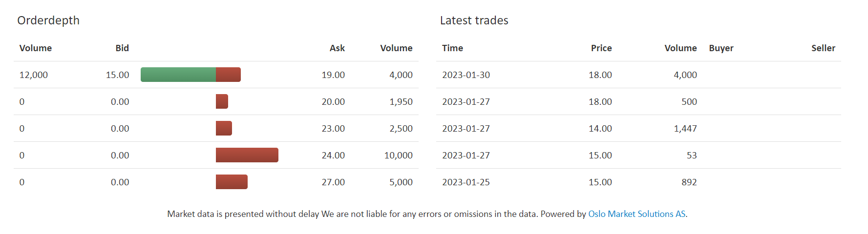Select the 2023-01-25 trade date cell
The height and width of the screenshot is (234, 868).
coord(466,182)
